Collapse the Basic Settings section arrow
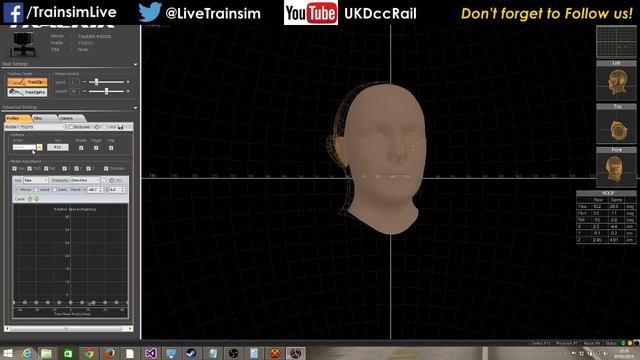640x360 pixels. pyautogui.click(x=135, y=64)
